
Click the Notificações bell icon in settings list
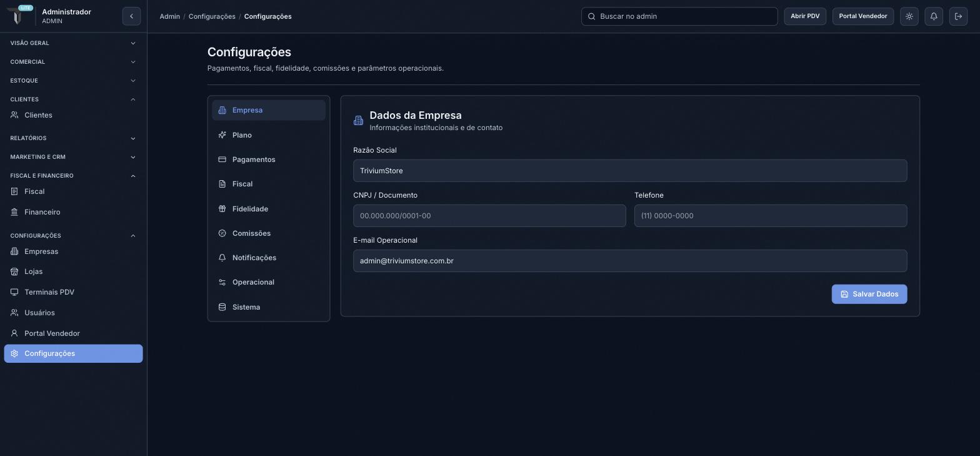(x=222, y=258)
